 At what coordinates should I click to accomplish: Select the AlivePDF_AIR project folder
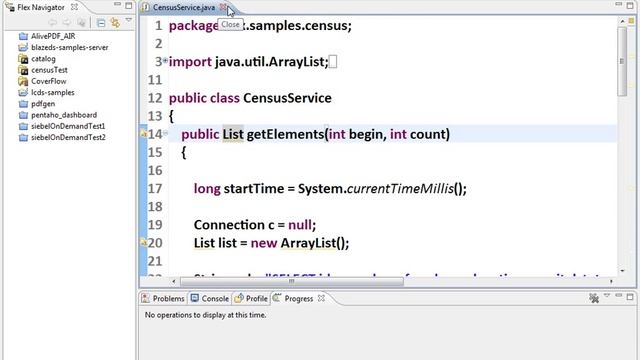tap(53, 36)
